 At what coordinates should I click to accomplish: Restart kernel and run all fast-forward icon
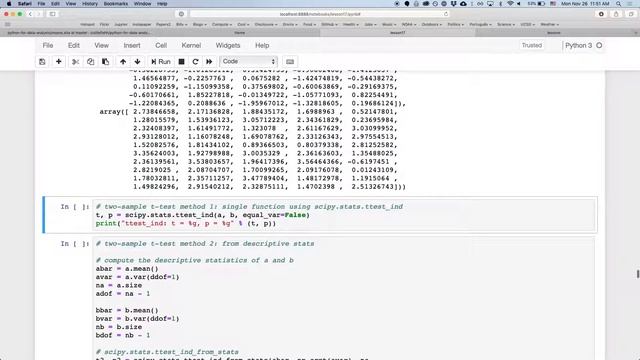pyautogui.click(x=209, y=62)
